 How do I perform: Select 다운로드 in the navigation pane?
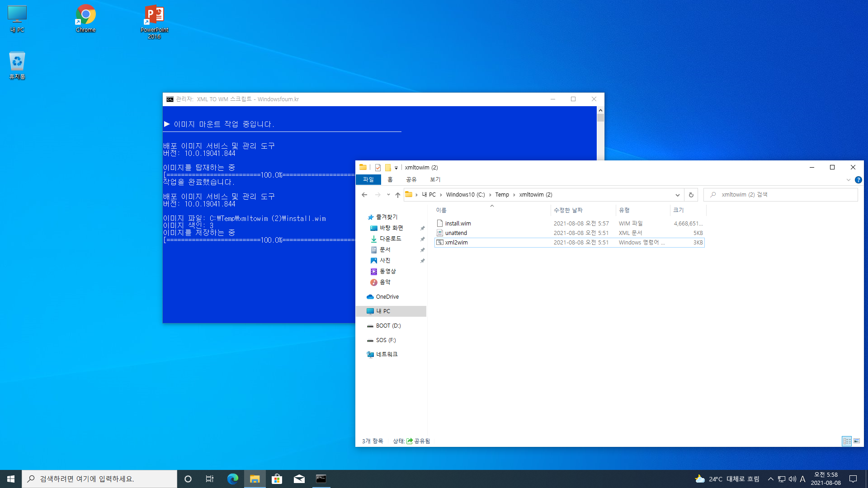pos(390,239)
